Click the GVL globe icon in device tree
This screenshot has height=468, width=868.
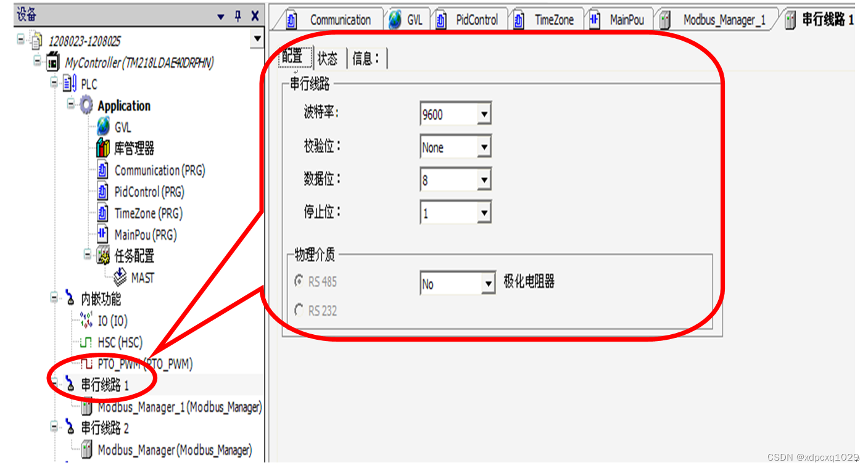point(103,127)
